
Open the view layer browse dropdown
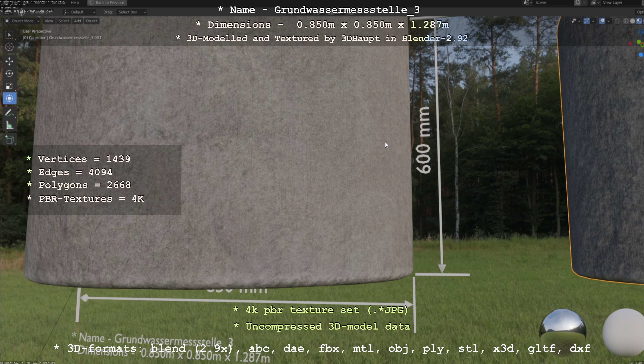(595, 2)
